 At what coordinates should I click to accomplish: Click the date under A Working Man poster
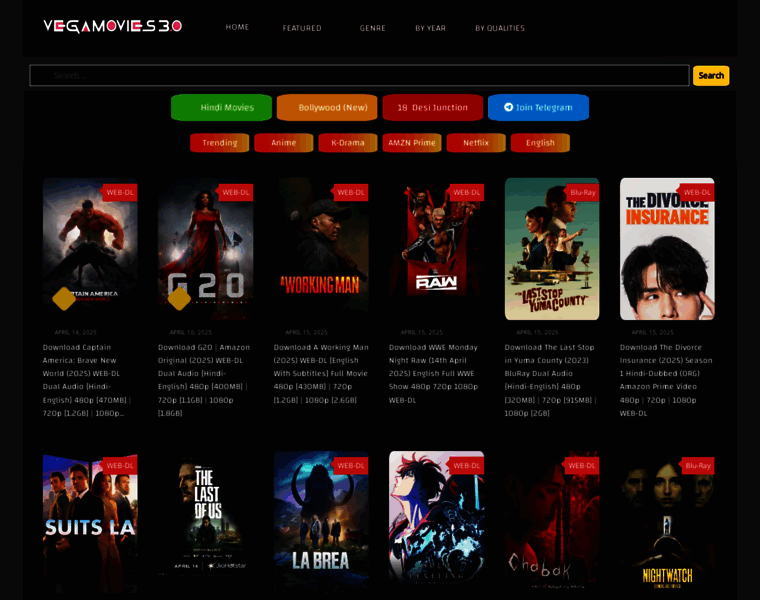[306, 332]
